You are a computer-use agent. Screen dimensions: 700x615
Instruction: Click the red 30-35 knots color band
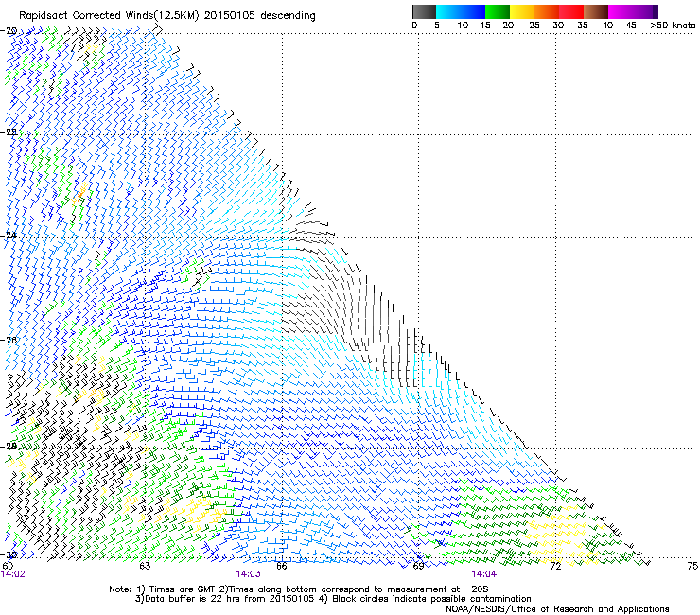coord(571,11)
